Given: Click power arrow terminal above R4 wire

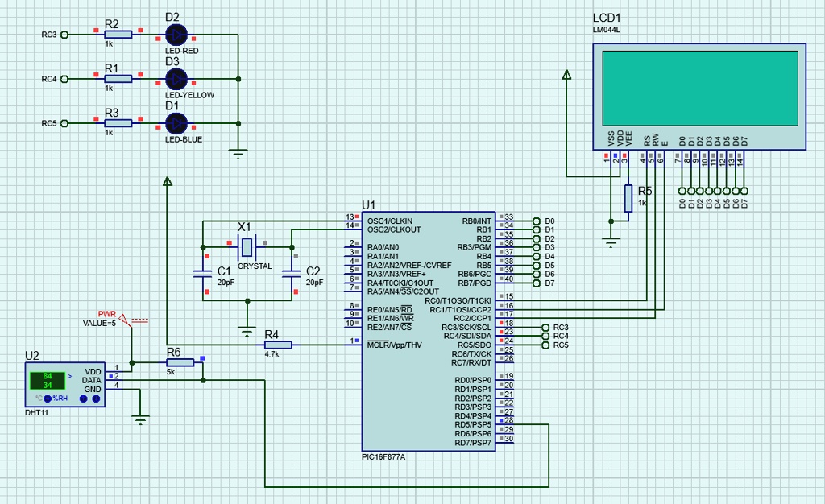Looking at the screenshot, I should [168, 181].
